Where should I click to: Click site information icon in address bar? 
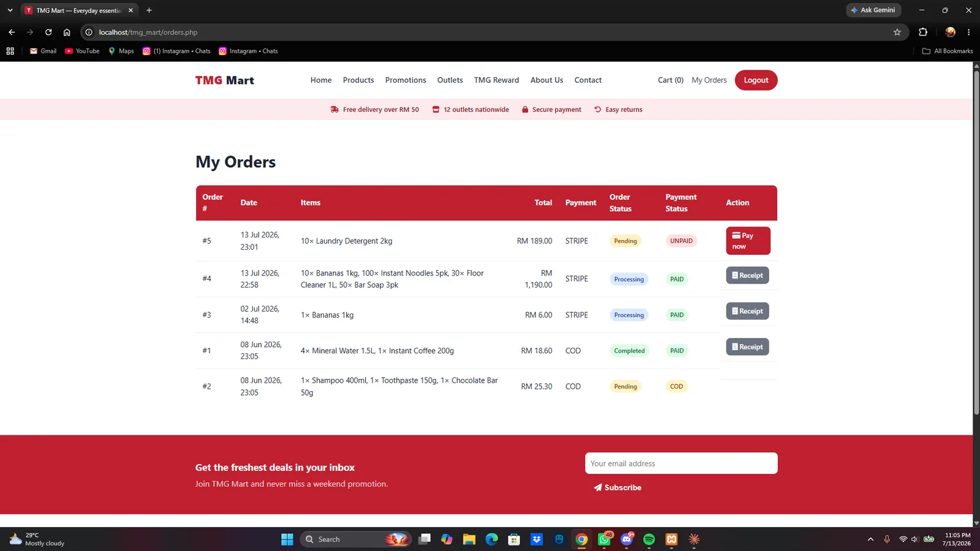pyautogui.click(x=89, y=32)
